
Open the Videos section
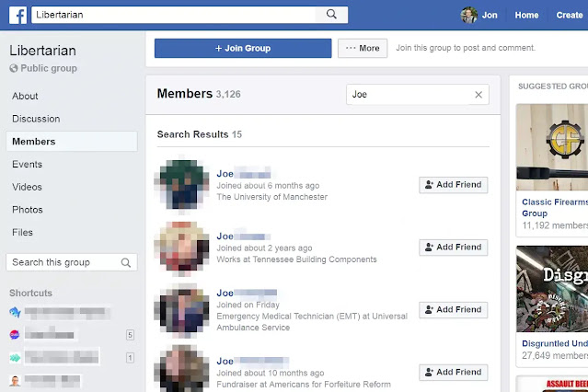pos(27,187)
